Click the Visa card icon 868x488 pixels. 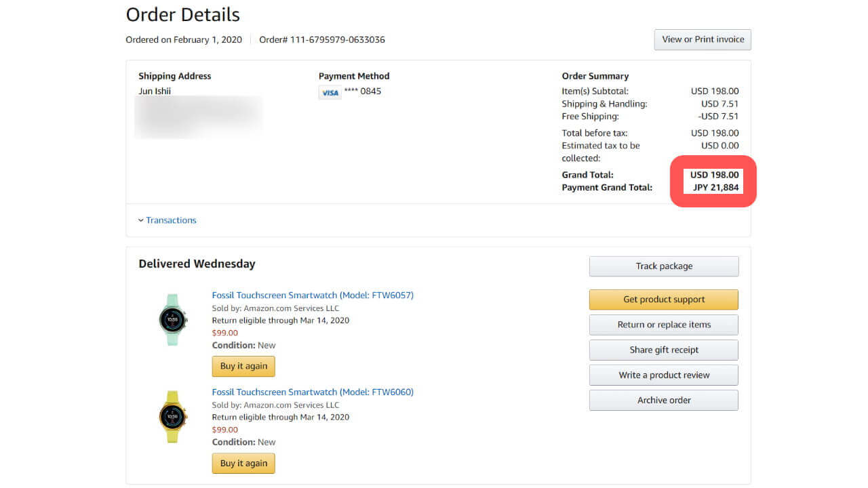coord(330,92)
